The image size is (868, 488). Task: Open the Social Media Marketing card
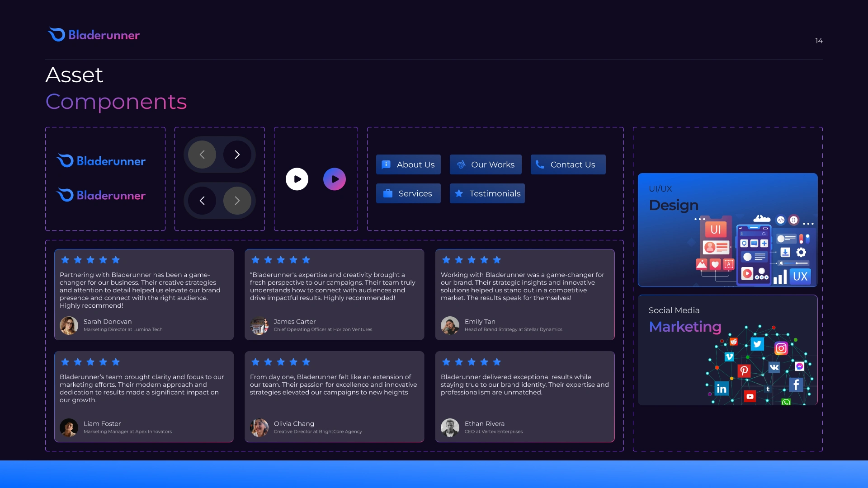click(x=727, y=350)
